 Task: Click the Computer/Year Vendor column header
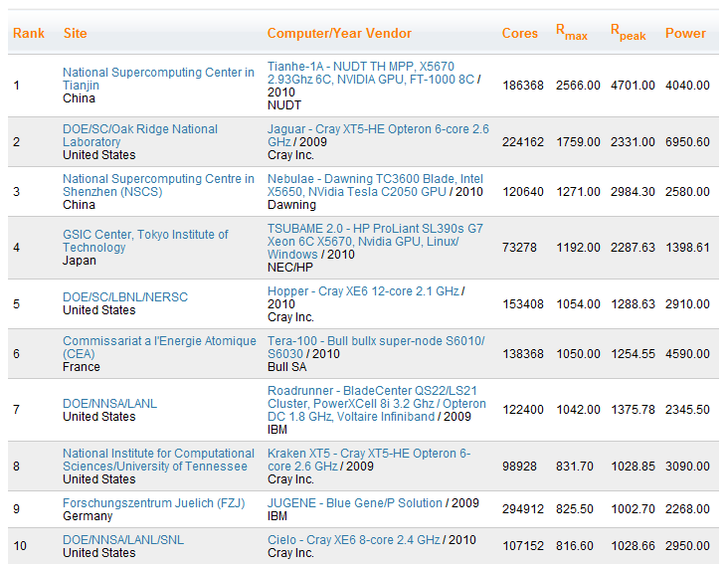coord(339,33)
